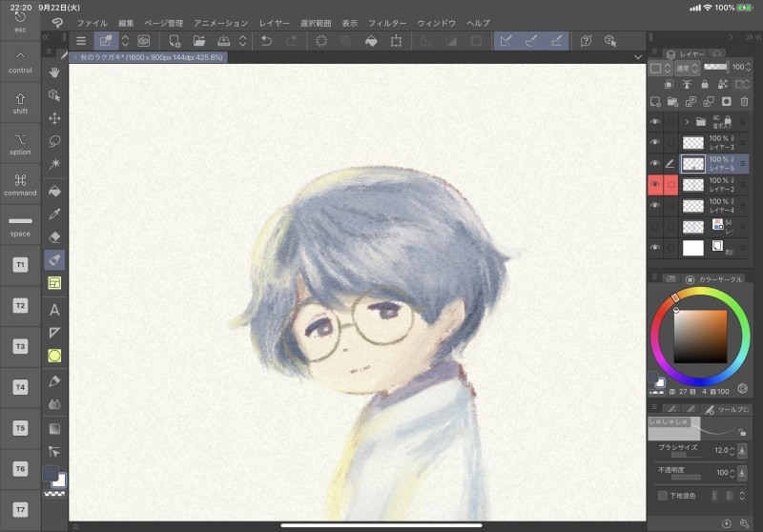This screenshot has height=532, width=763.
Task: Click the Create layer mask icon
Action: coord(727,102)
